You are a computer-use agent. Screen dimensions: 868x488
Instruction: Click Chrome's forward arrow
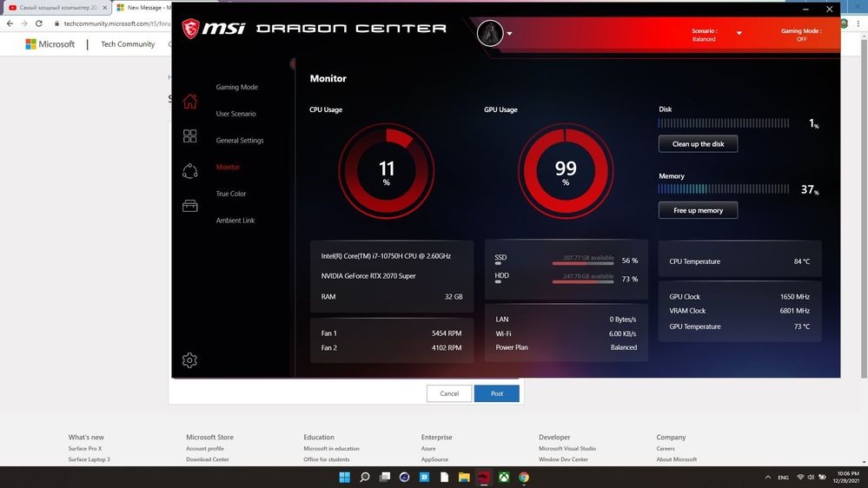click(x=24, y=23)
